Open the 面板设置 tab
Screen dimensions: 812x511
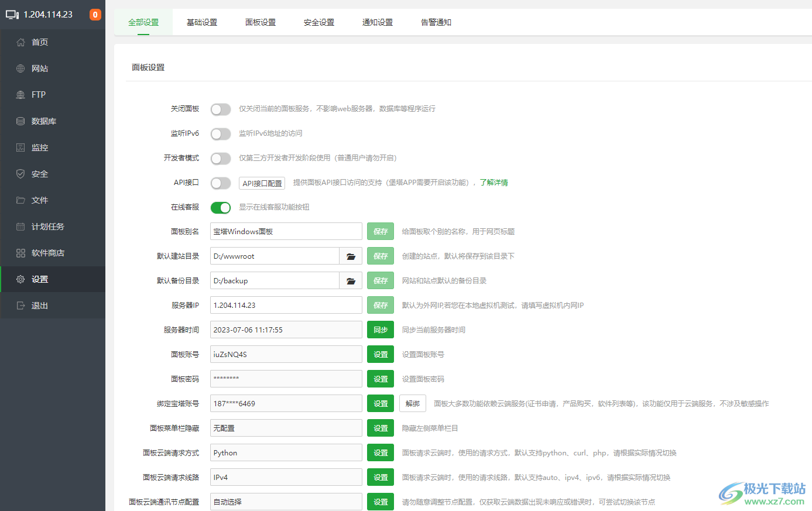[x=261, y=22]
